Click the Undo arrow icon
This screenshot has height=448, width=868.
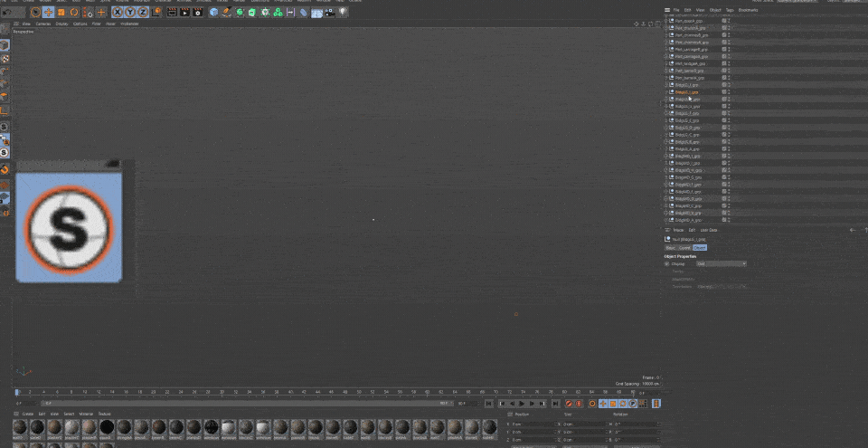5,12
